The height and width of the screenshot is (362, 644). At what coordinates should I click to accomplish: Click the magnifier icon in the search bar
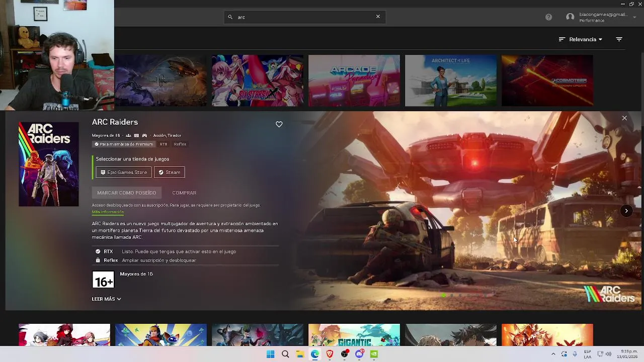coord(230,17)
